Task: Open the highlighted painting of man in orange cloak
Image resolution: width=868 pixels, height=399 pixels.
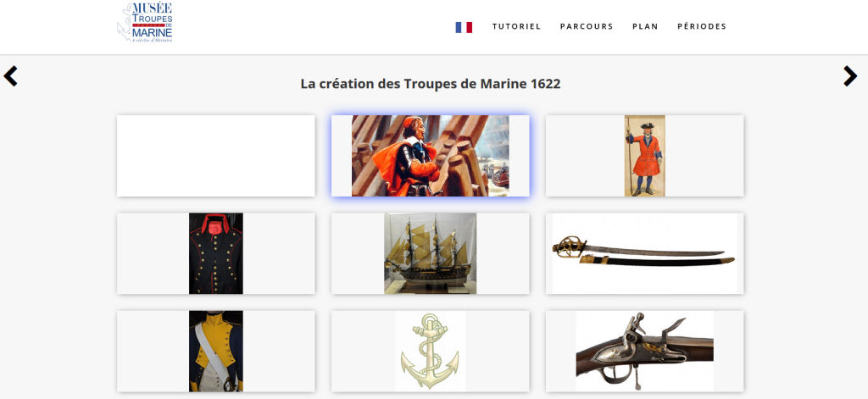Action: (430, 156)
